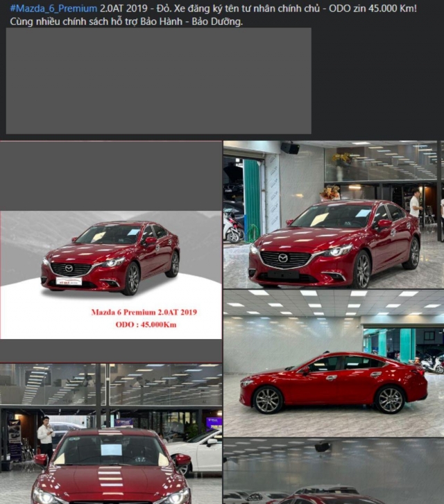Screen dimensions: 444x504
Task: Click the text 'Cùng nhiều chính sách hỗ trợ Bảo Hành - Bảo Dưỡng.'
Action: click(126, 21)
